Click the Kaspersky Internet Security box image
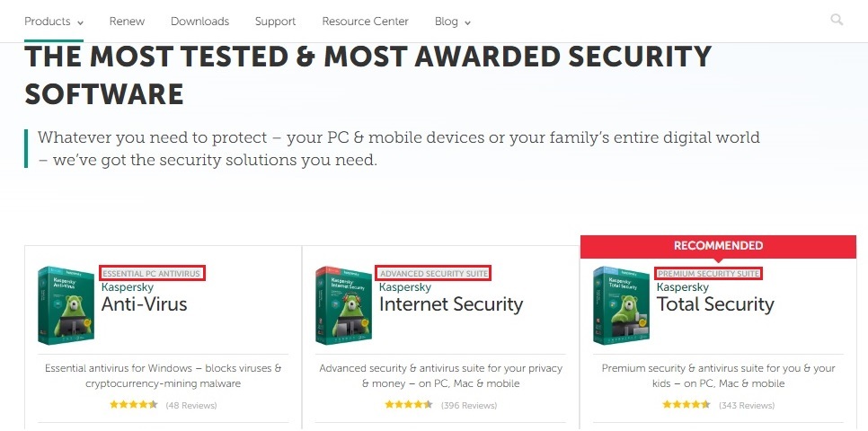Viewport: 868px width, 431px height. click(344, 305)
